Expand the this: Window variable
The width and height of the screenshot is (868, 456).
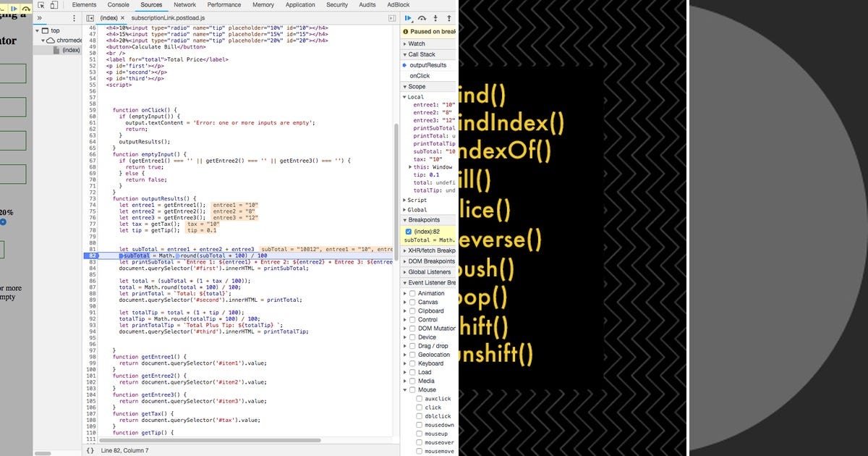411,166
